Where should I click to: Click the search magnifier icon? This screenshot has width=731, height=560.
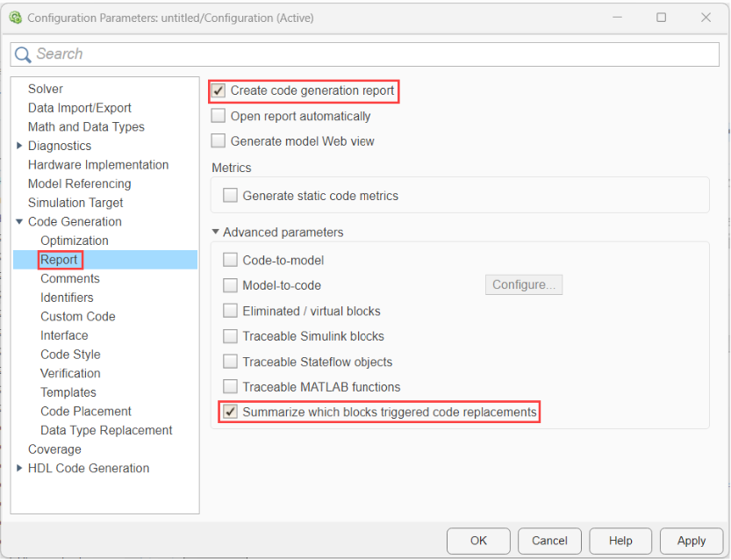(x=22, y=54)
